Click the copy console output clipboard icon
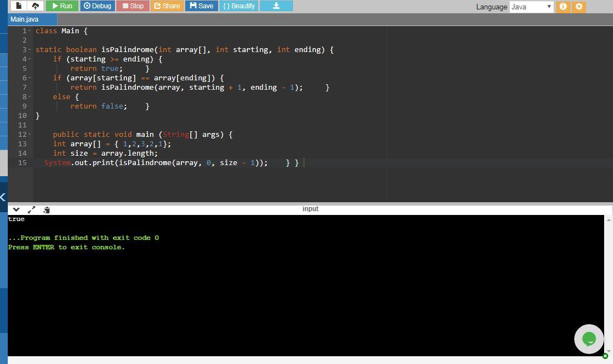The width and height of the screenshot is (613, 364). [47, 209]
